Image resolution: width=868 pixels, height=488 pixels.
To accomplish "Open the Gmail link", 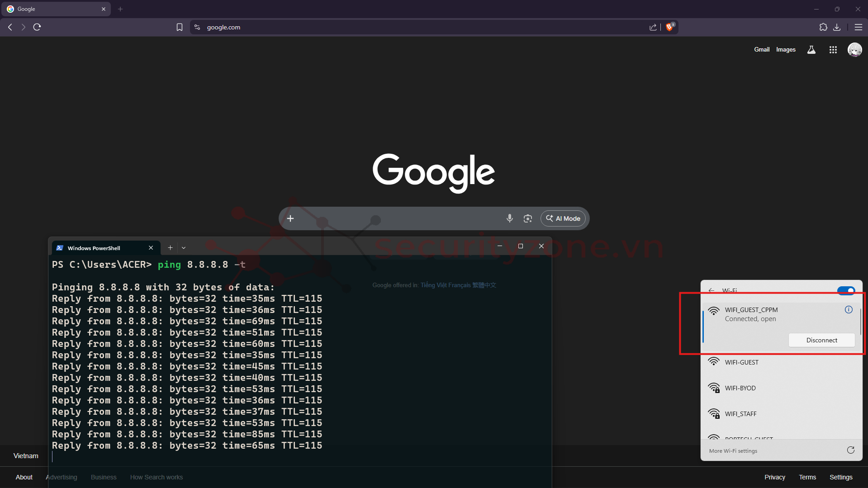I will coord(761,50).
